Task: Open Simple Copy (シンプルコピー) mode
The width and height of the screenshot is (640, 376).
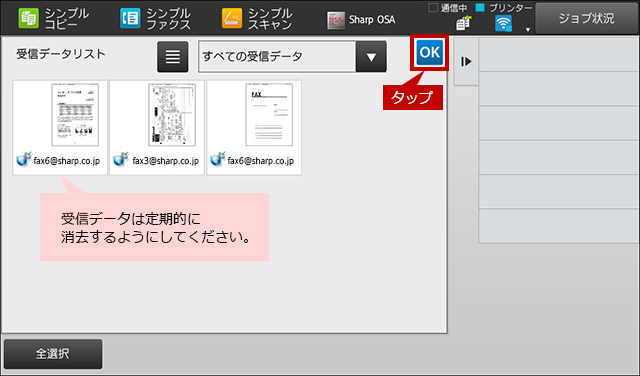Action: pyautogui.click(x=53, y=19)
